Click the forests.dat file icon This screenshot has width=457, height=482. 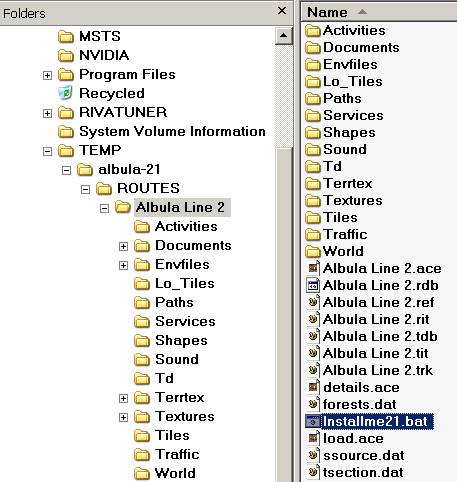(x=313, y=404)
